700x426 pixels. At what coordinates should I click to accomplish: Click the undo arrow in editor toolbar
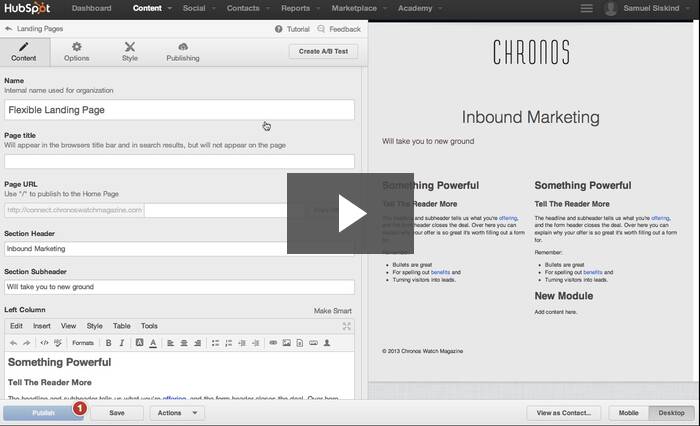(13, 343)
